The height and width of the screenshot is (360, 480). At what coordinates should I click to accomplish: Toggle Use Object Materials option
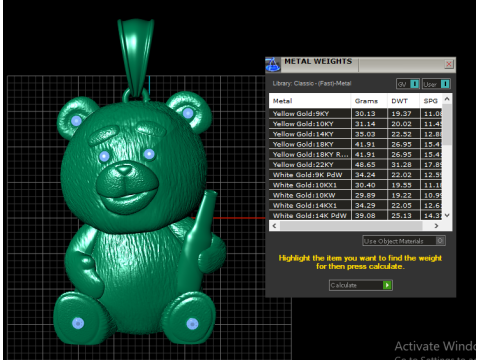tap(404, 241)
